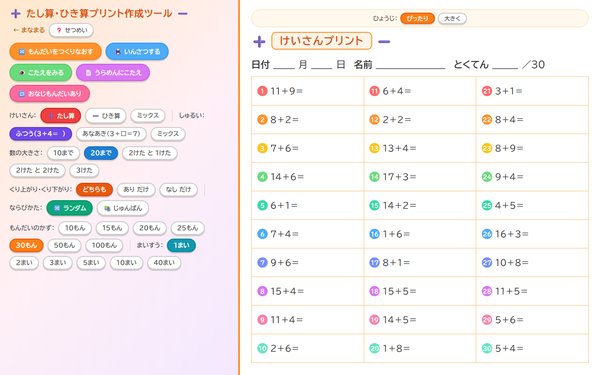Show answers with こたえをみる
The height and width of the screenshot is (375, 600).
[x=41, y=72]
